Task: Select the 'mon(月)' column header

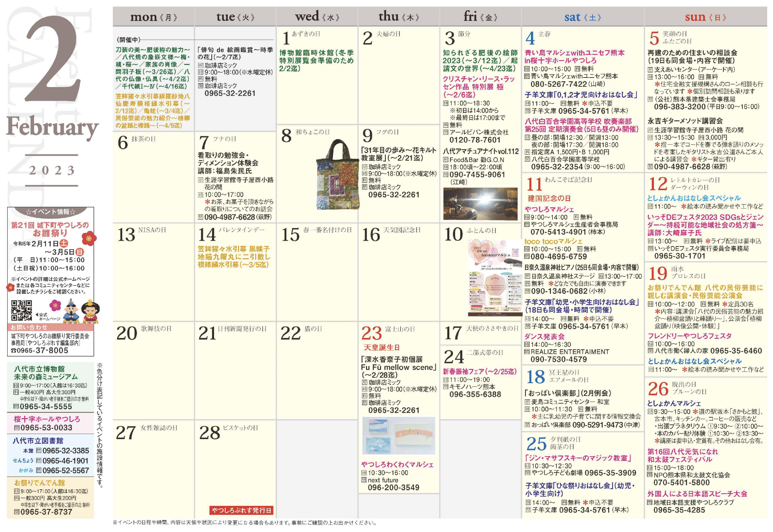Action: click(x=154, y=17)
